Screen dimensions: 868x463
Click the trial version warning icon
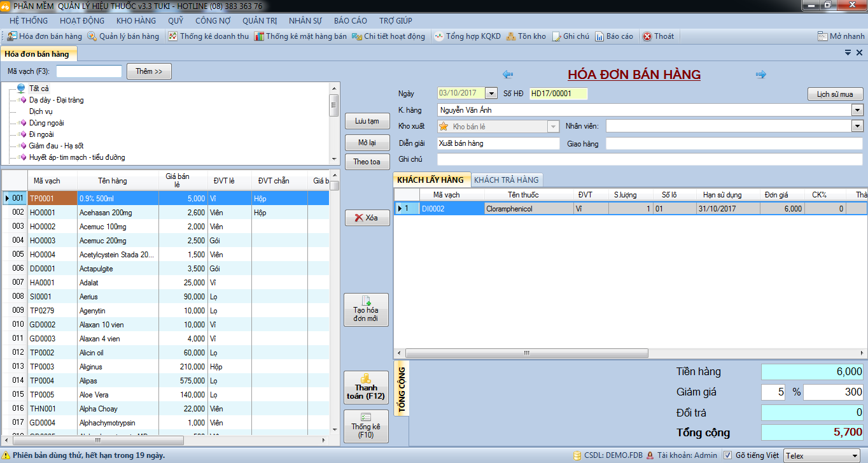(6, 455)
